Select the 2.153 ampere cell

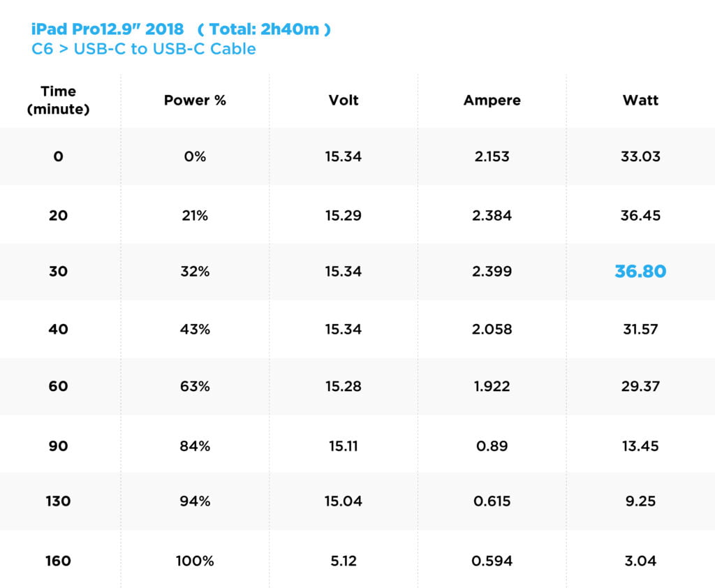(x=492, y=156)
